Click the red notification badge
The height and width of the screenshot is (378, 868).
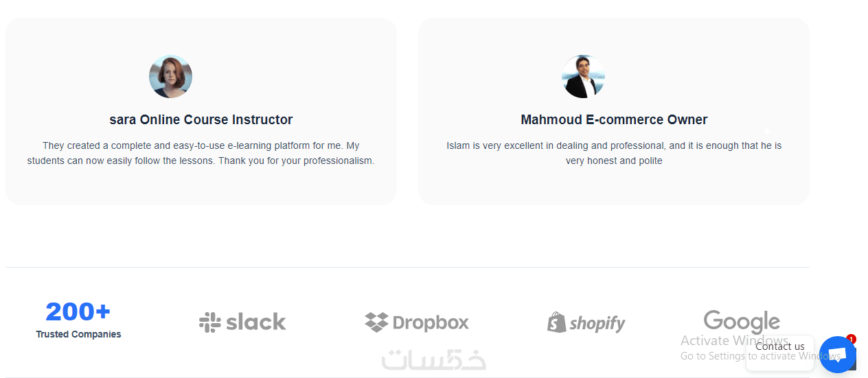[x=852, y=339]
